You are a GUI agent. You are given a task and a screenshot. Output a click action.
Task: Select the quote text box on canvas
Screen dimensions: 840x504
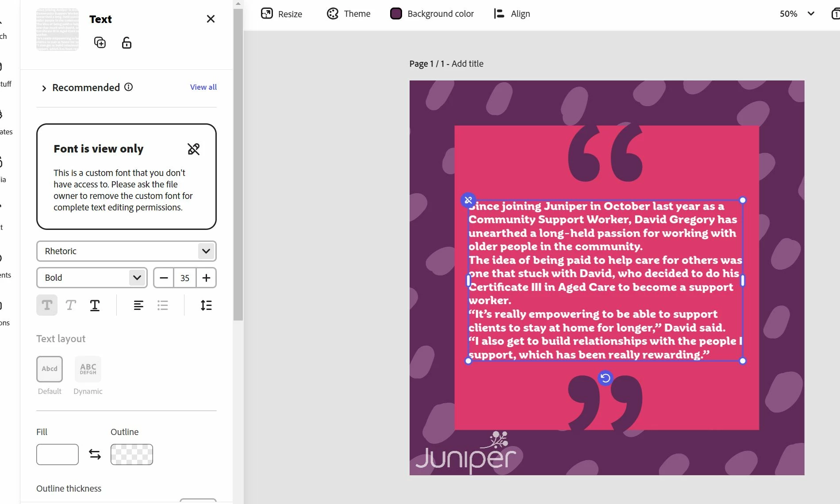(x=605, y=281)
